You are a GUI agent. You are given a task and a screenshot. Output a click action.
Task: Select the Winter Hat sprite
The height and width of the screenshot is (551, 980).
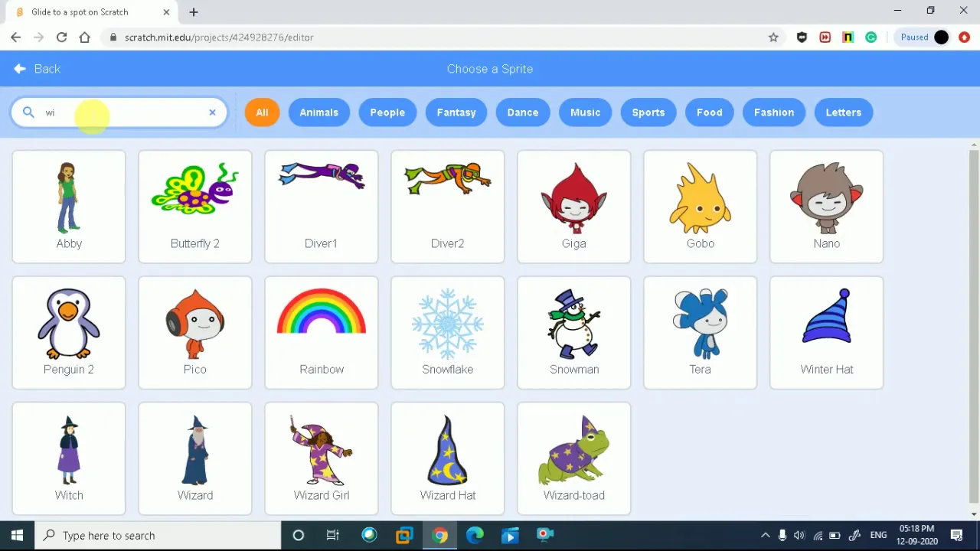tap(827, 333)
